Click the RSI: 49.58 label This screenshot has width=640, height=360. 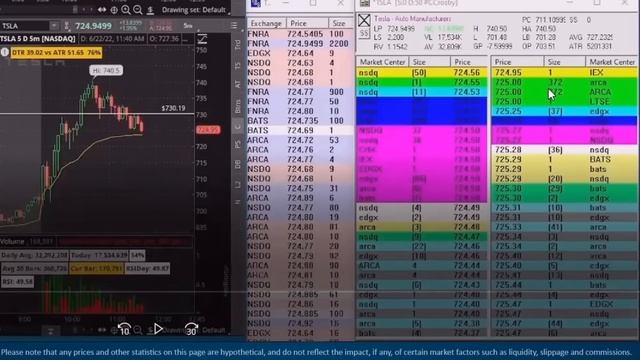[18, 282]
